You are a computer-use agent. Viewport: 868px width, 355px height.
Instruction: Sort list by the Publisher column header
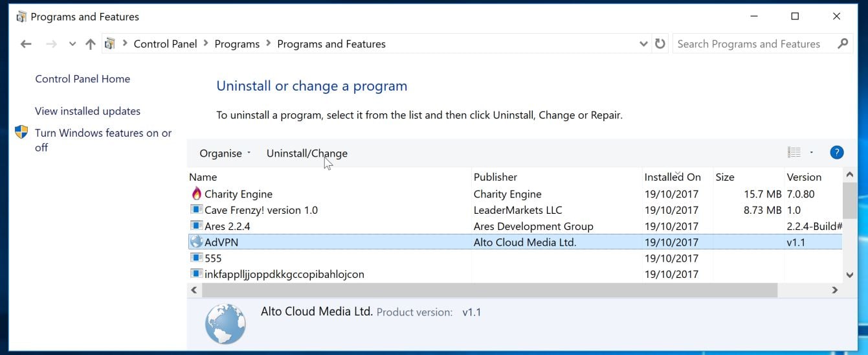click(495, 177)
